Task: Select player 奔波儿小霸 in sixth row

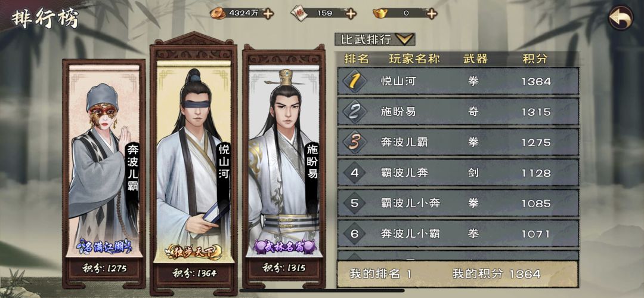Action: pos(459,234)
